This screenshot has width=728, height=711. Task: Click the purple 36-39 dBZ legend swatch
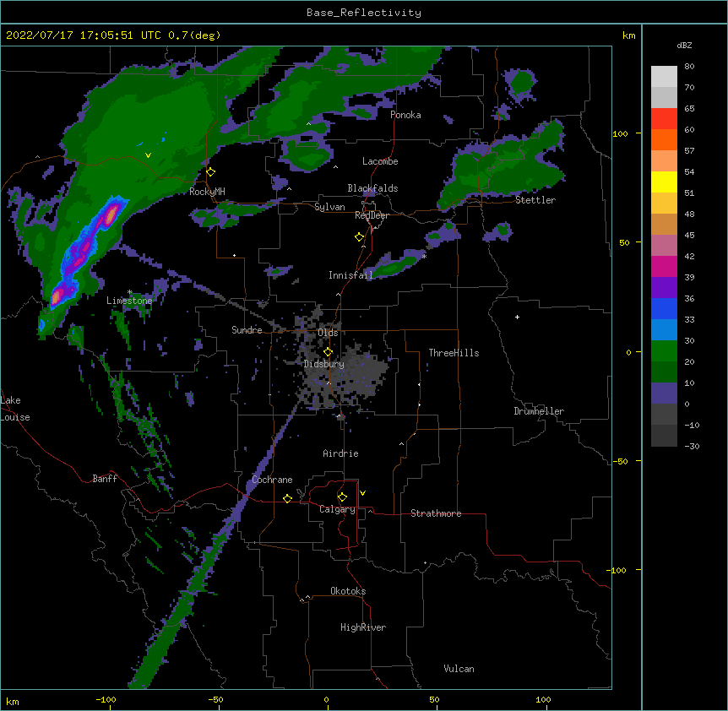tap(664, 288)
